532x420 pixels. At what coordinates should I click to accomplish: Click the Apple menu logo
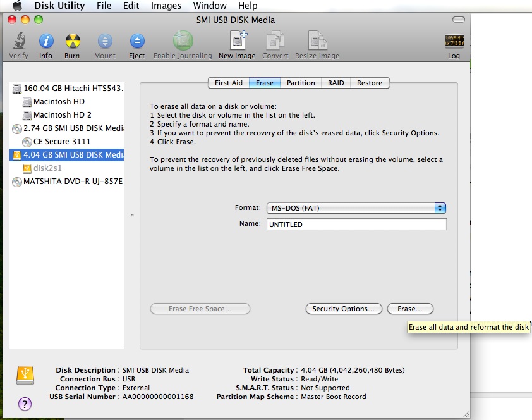click(x=17, y=6)
